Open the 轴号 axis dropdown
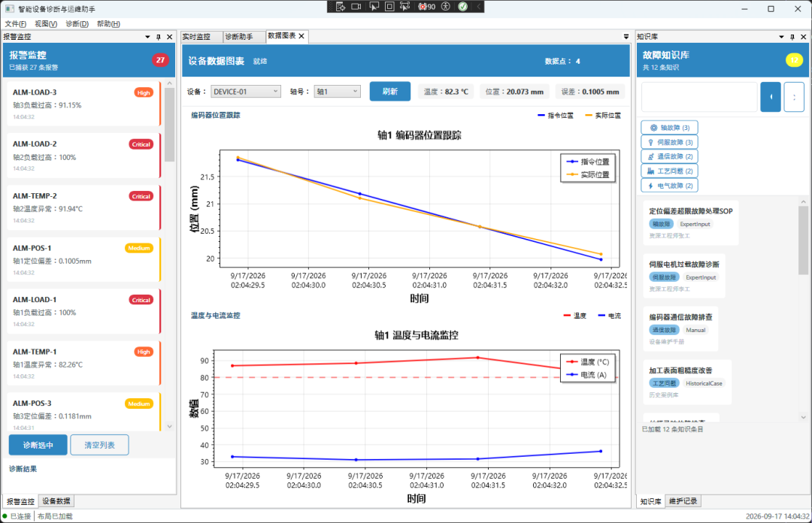The image size is (812, 523). pyautogui.click(x=337, y=92)
